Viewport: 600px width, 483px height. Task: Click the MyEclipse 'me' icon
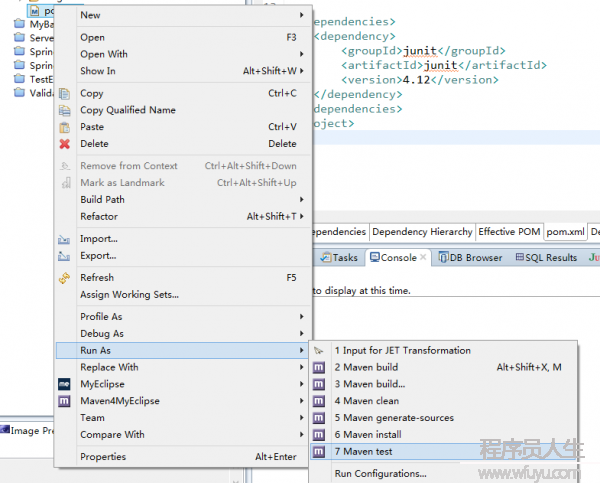point(64,384)
